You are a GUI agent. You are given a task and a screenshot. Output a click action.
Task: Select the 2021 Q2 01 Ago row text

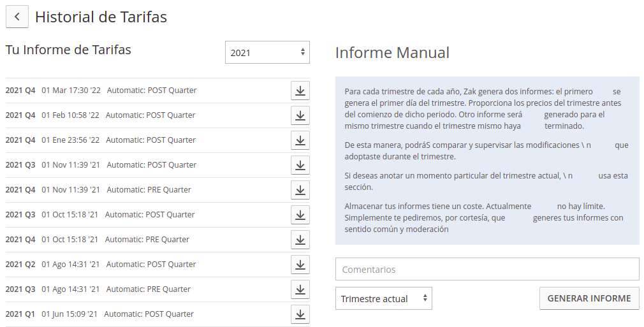tap(101, 265)
